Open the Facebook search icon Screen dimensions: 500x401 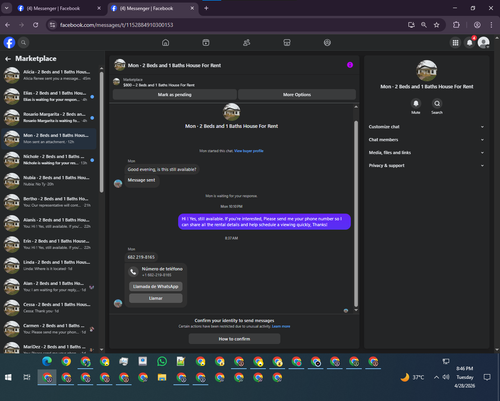pyautogui.click(x=23, y=43)
